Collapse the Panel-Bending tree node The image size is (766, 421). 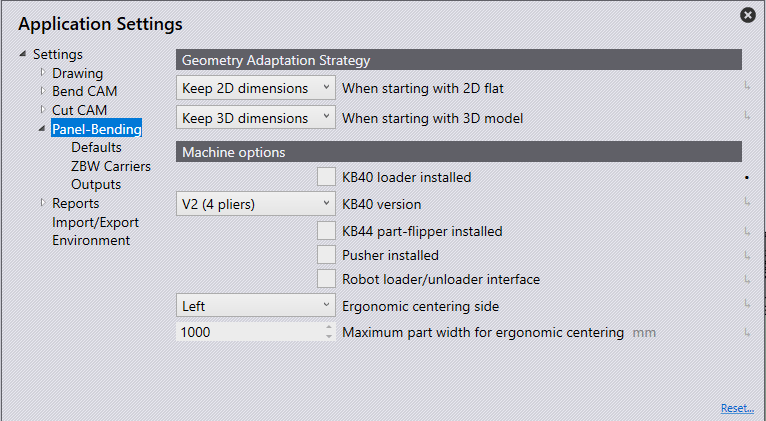pyautogui.click(x=42, y=129)
